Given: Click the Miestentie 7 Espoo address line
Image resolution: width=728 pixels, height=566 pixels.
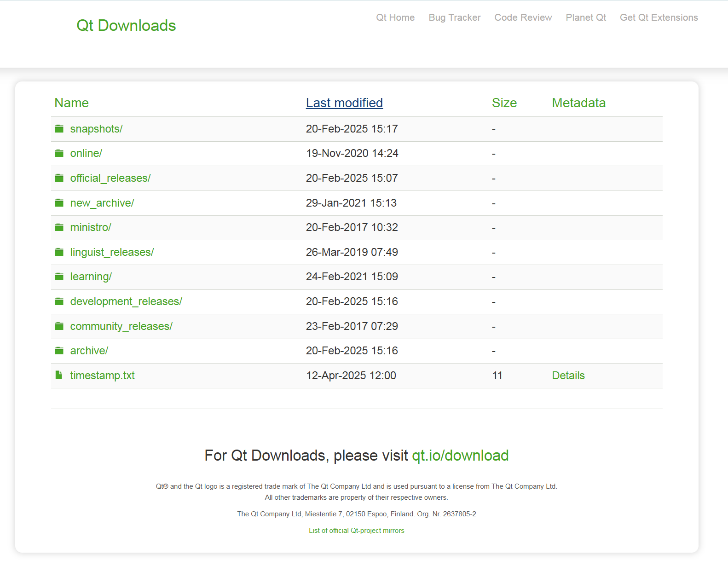Looking at the screenshot, I should [x=357, y=514].
